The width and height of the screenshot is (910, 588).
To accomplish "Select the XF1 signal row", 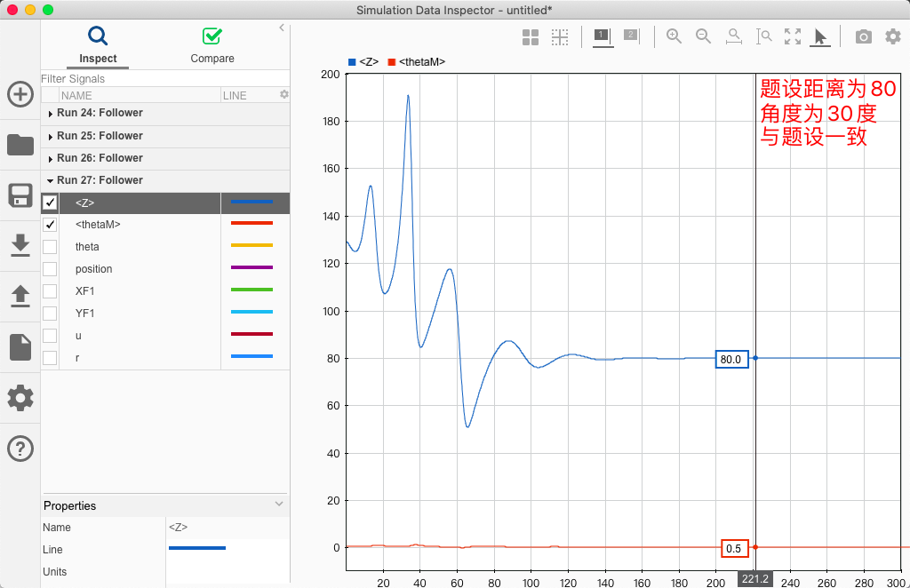I will (x=164, y=291).
